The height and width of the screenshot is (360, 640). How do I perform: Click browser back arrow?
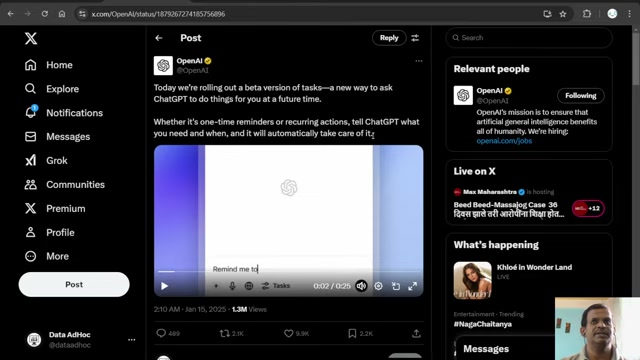[11, 14]
